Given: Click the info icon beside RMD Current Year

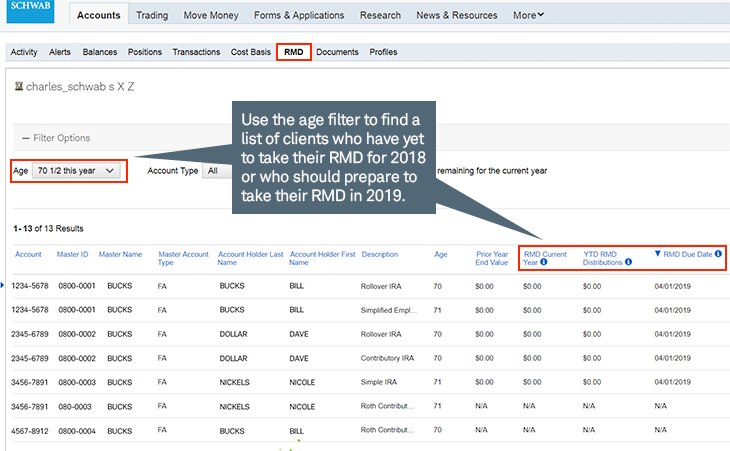Looking at the screenshot, I should [543, 262].
